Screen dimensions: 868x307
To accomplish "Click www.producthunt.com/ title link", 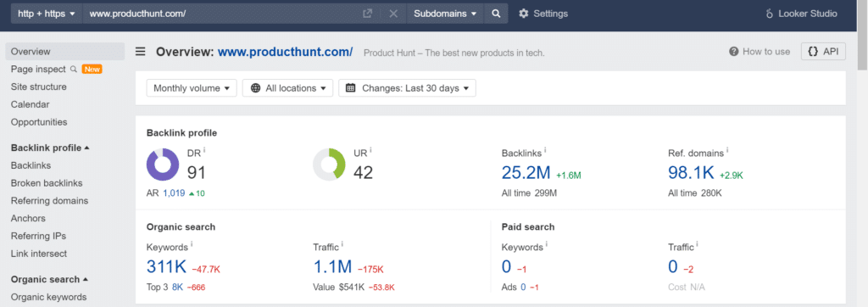I will (x=285, y=52).
